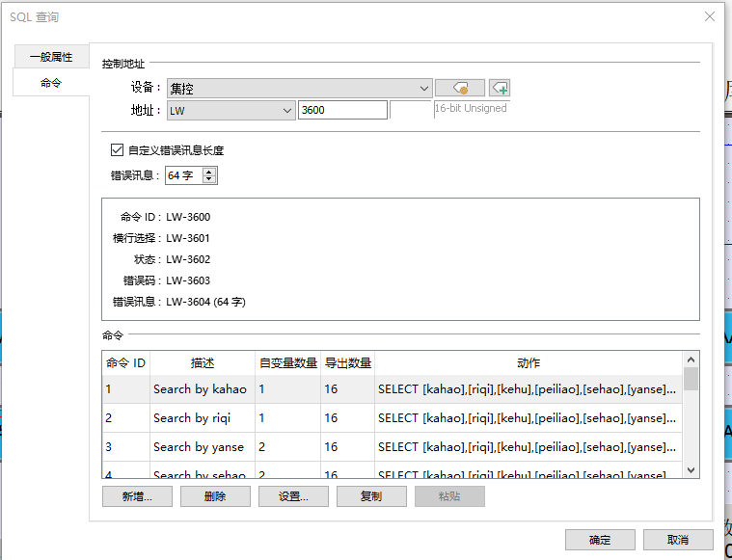The height and width of the screenshot is (560, 732).
Task: Click the SELECT action cell of command 2
Action: click(x=529, y=418)
